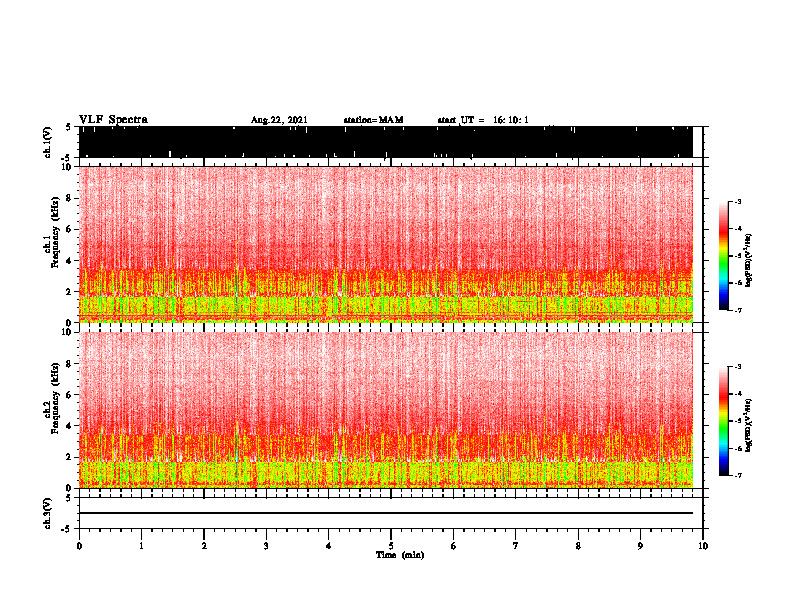This screenshot has width=792, height=612.
Task: Select the 'ch.3(V)' axis label
Action: click(47, 513)
